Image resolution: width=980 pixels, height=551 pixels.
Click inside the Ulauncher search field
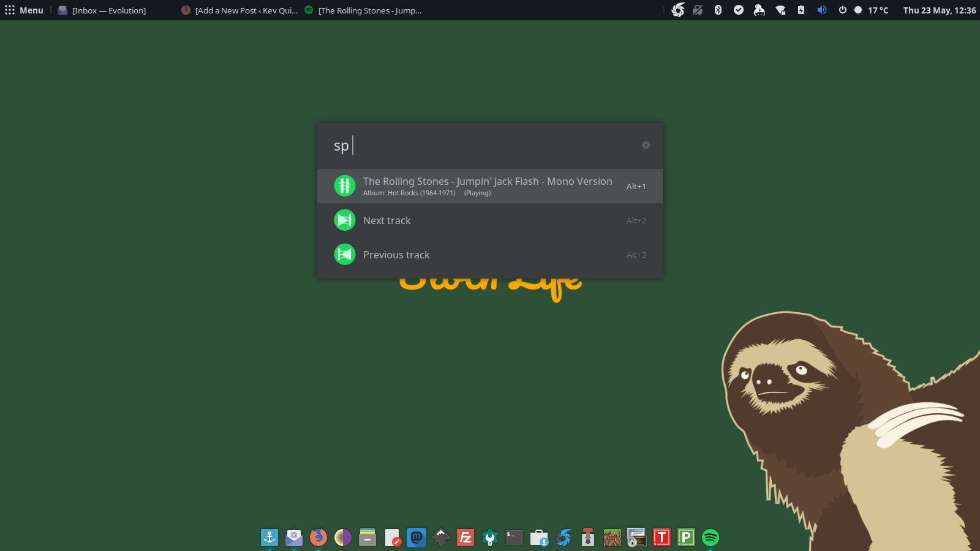coord(478,146)
